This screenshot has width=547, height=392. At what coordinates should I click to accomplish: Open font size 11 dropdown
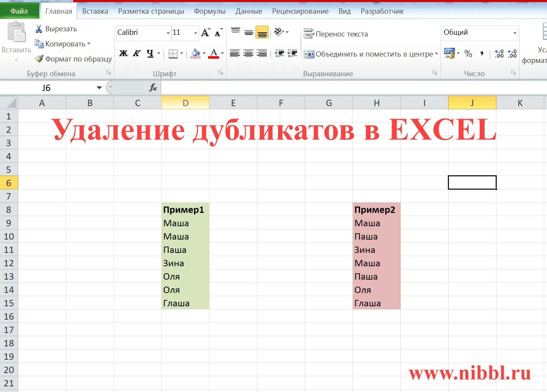tap(195, 33)
